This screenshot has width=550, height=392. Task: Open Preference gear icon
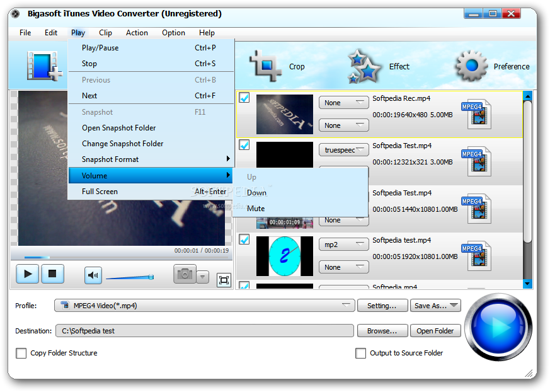pos(471,66)
